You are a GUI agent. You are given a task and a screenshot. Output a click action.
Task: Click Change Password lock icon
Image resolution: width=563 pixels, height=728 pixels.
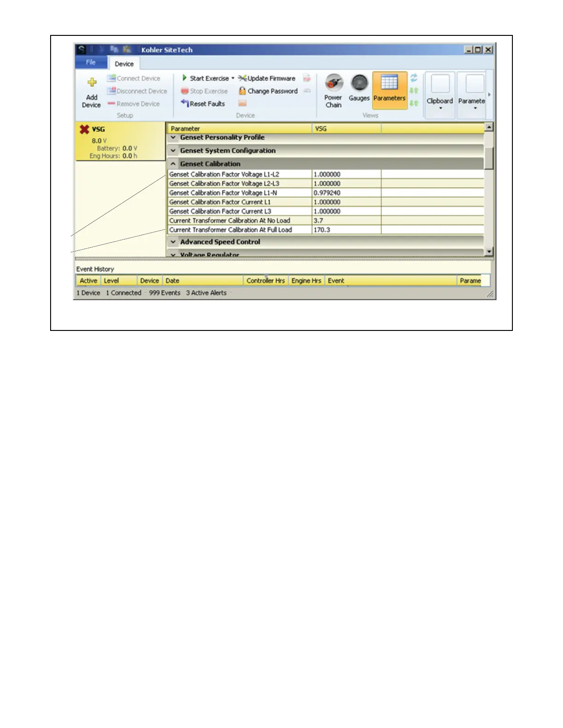(242, 91)
